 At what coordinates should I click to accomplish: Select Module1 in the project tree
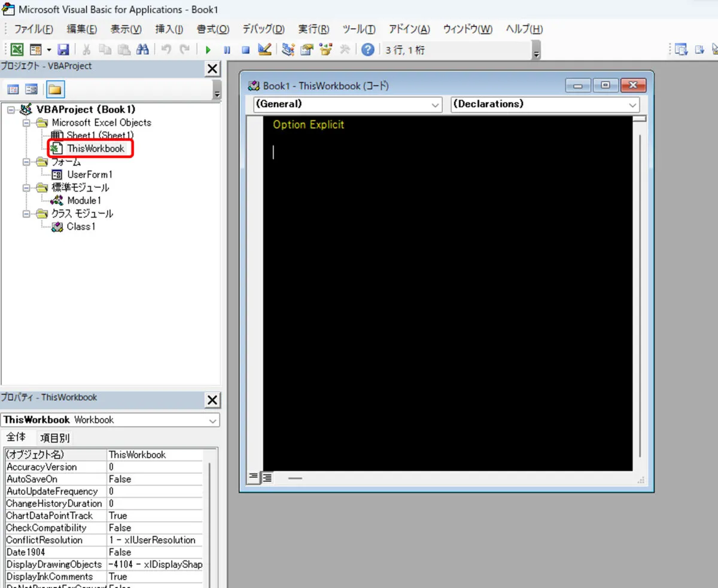[84, 200]
